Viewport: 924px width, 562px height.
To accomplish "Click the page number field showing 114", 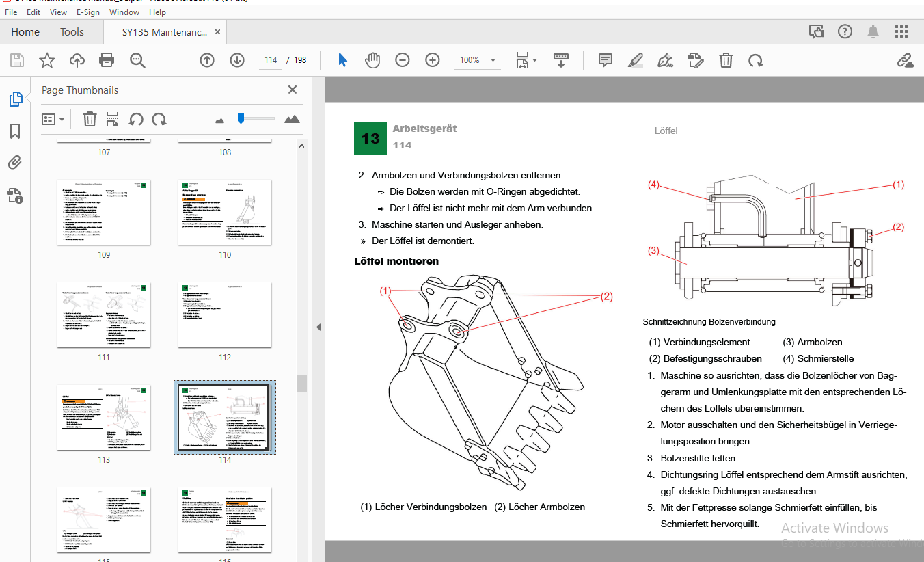I will [x=271, y=60].
